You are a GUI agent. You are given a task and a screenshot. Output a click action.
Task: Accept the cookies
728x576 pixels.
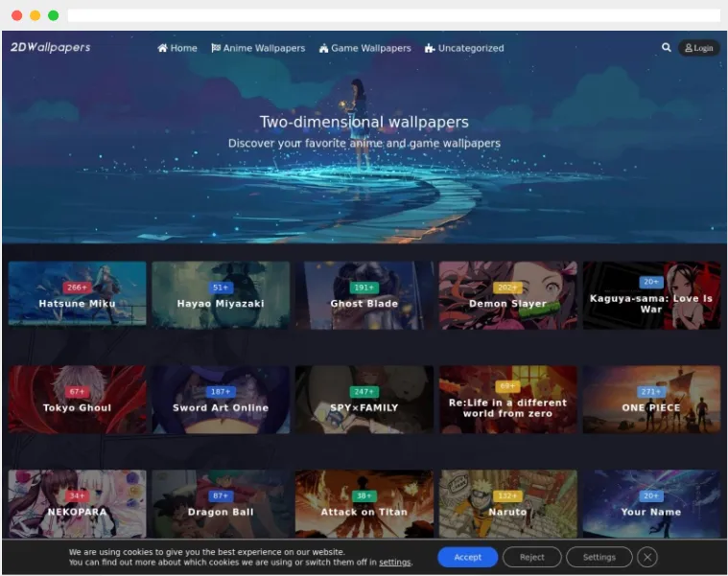tap(467, 557)
